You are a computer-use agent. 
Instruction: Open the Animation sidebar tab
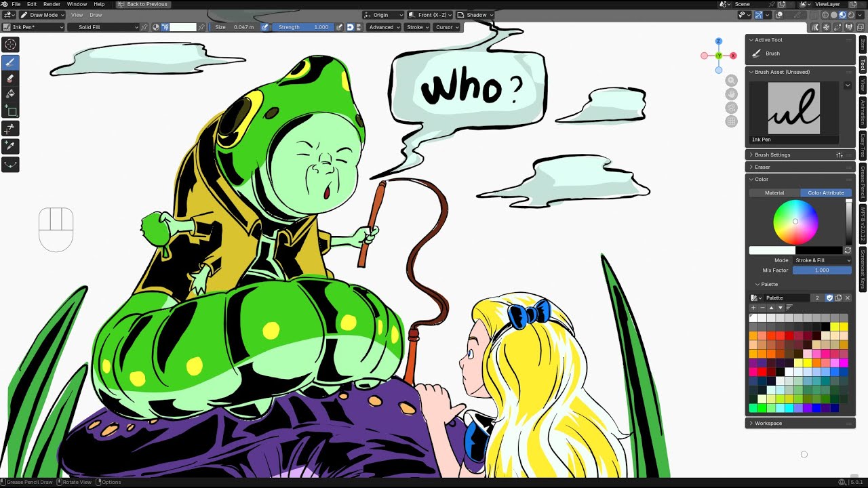tap(863, 113)
